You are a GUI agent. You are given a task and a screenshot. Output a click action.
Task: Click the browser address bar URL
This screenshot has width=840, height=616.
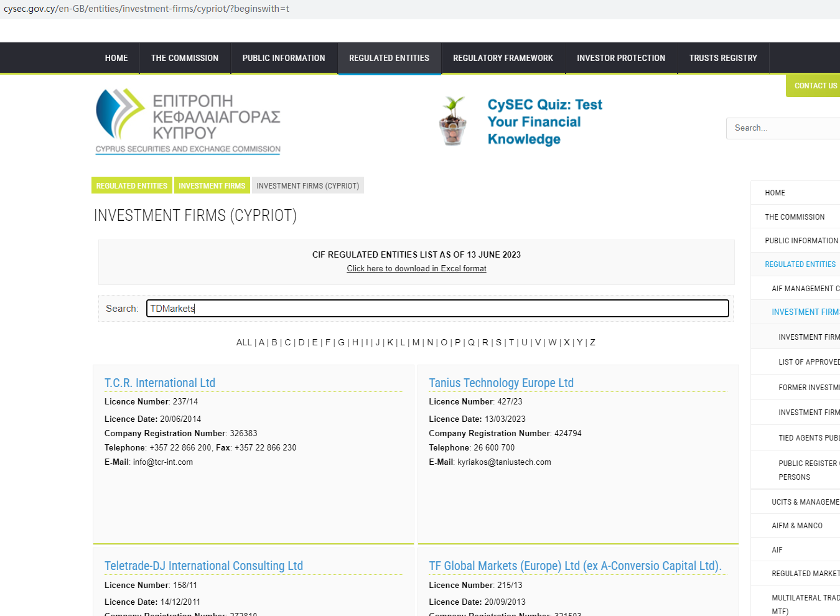click(x=147, y=9)
